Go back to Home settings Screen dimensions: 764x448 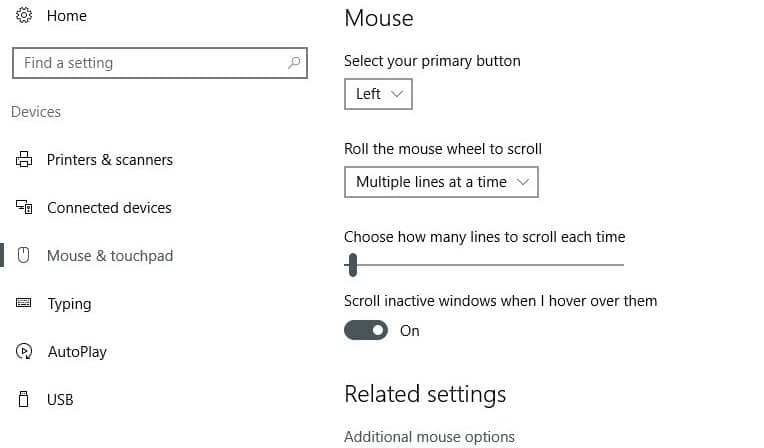click(x=66, y=16)
